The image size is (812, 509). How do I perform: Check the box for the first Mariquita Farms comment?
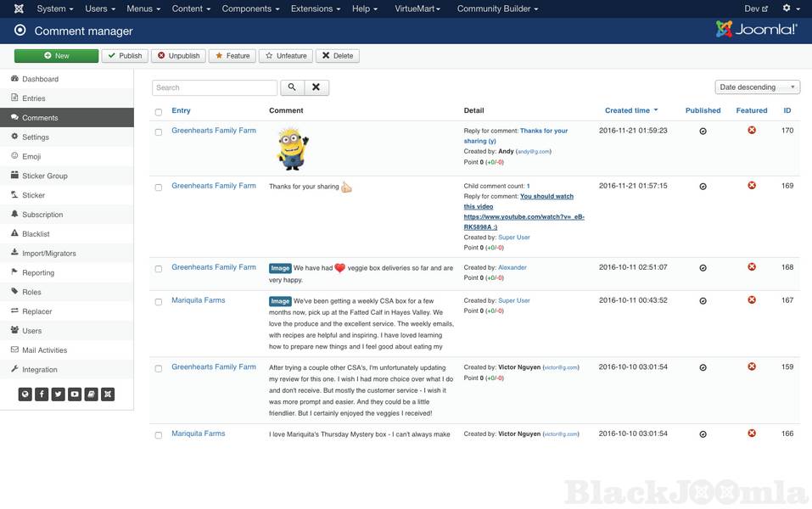pos(158,302)
